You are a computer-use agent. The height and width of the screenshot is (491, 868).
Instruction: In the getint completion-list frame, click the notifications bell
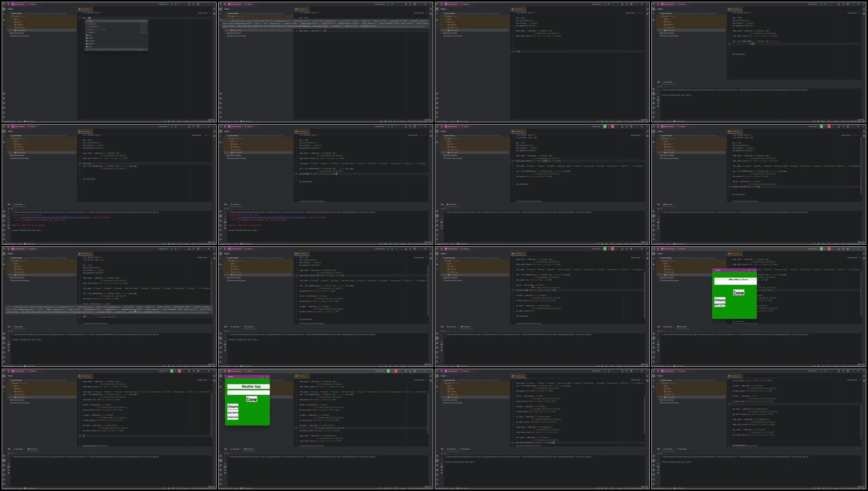point(214,9)
